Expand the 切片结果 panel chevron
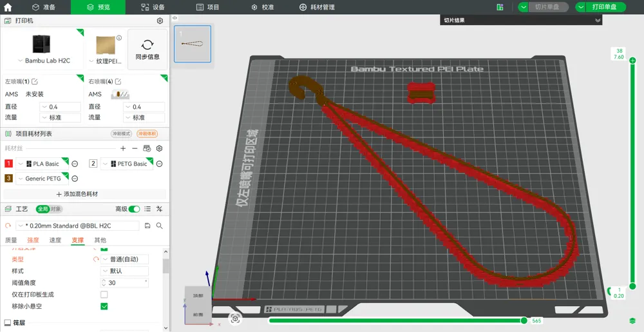The height and width of the screenshot is (332, 644). tap(598, 20)
